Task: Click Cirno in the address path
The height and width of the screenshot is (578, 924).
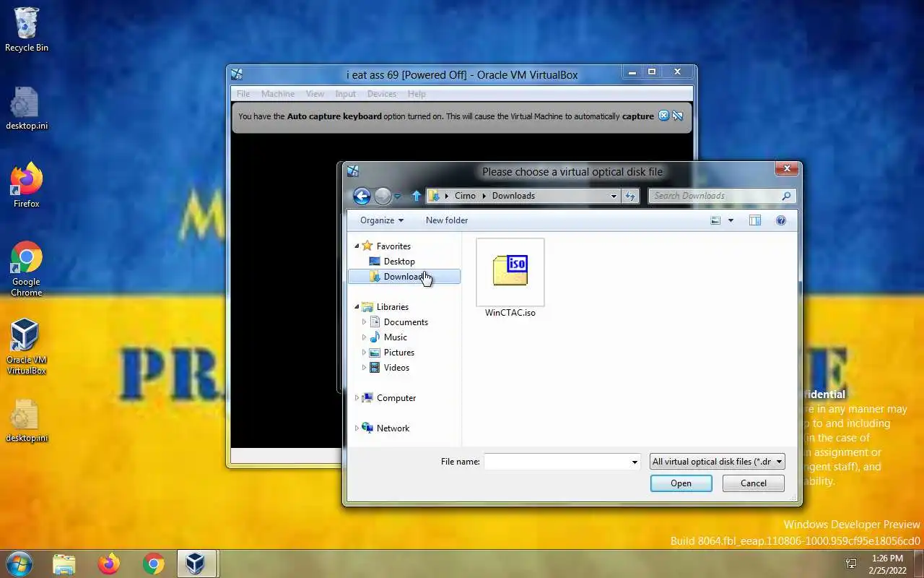Action: point(465,196)
